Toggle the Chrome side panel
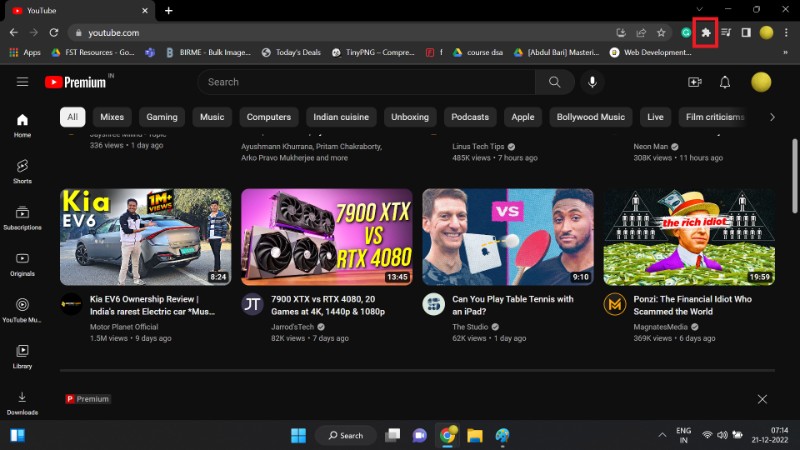Viewport: 800px width, 450px height. (x=745, y=32)
